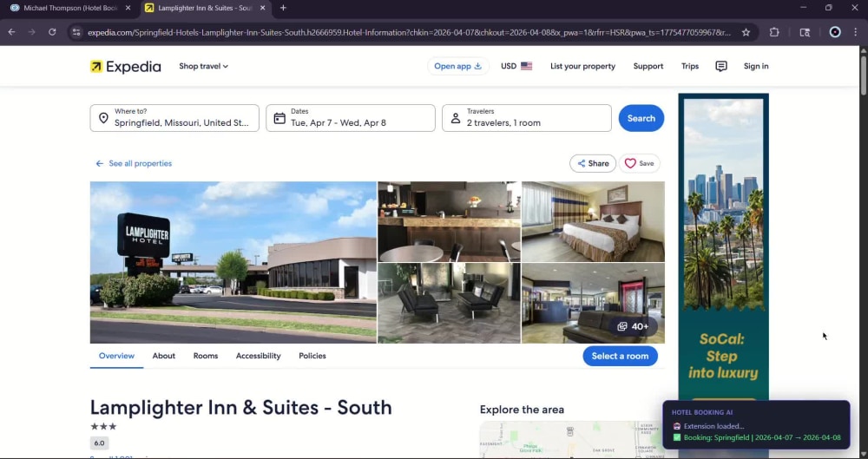Screen dimensions: 868x459
Task: Click the address bar URL
Action: coord(409,33)
